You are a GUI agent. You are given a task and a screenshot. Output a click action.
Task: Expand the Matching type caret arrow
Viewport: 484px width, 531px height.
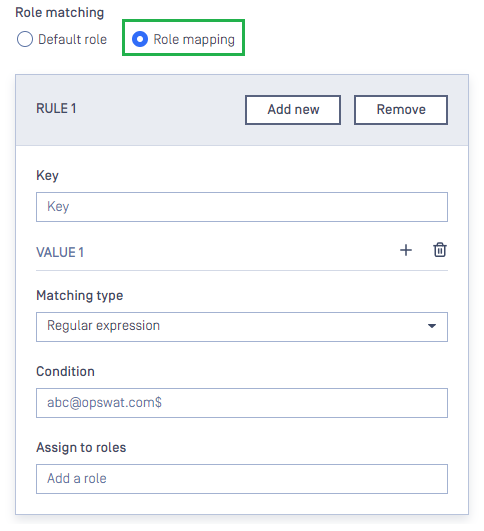(x=432, y=326)
